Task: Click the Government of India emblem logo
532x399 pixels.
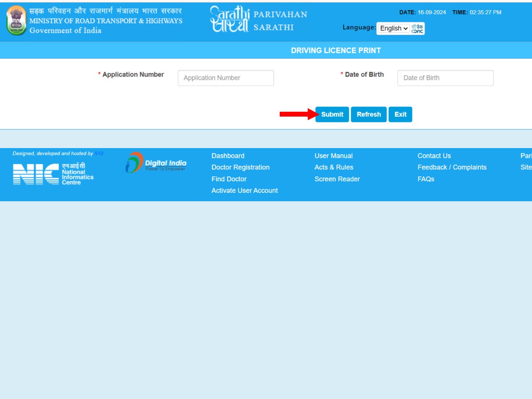Action: (16, 20)
